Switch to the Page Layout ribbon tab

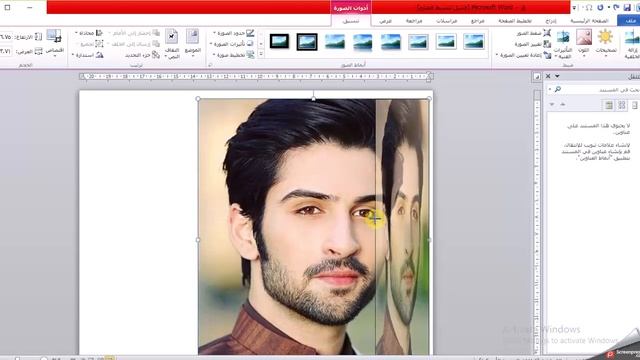[x=515, y=21]
